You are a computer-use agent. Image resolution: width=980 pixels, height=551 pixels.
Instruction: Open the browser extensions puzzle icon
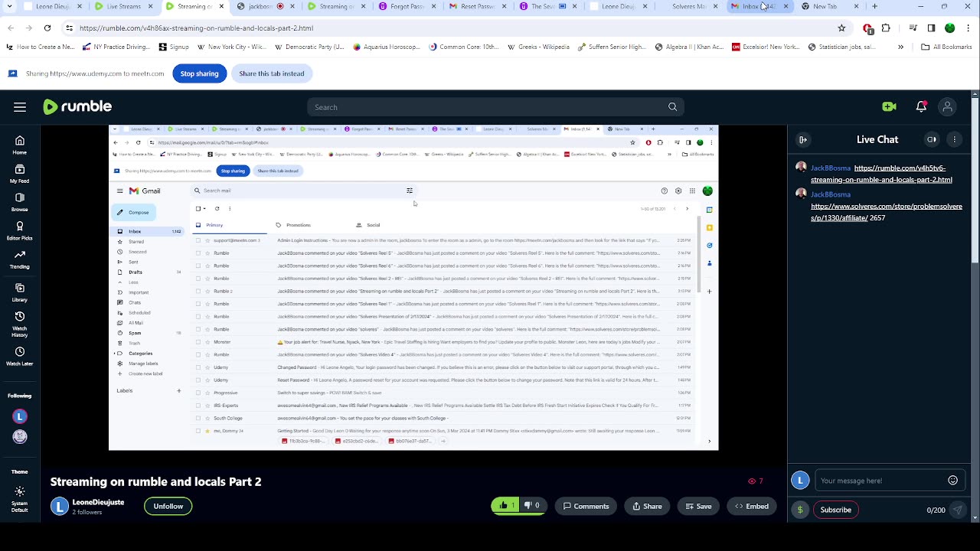tap(886, 28)
